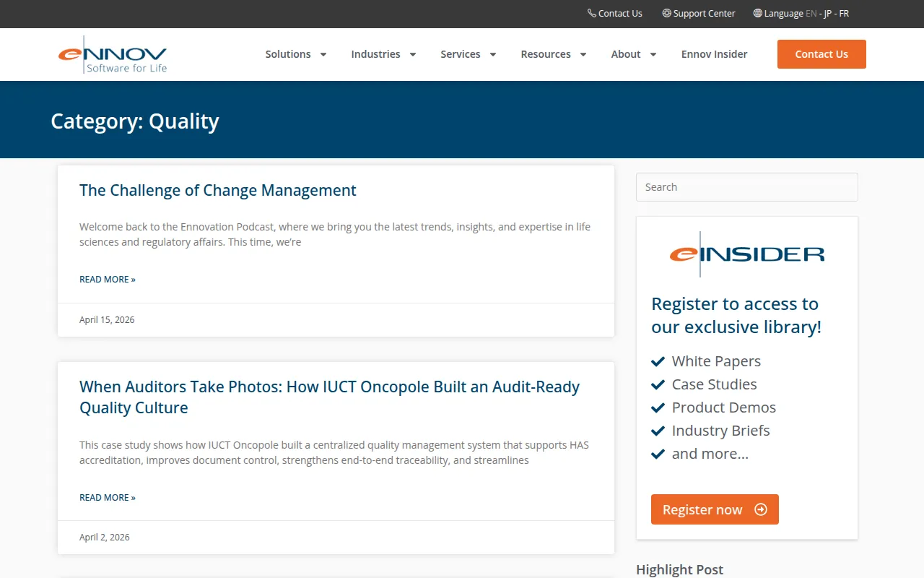Click READ MORE under Change Management post
This screenshot has width=924, height=578.
click(x=108, y=279)
